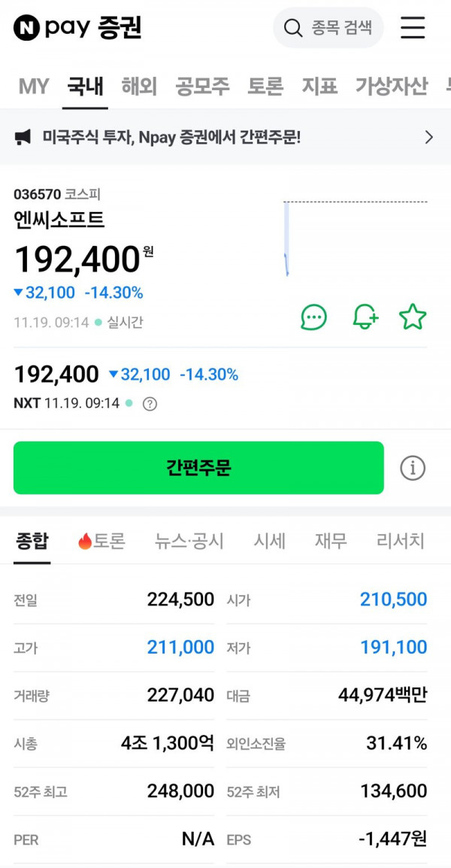Viewport: 451px width, 868px height.
Task: Open the 재무 tab
Action: 331,541
